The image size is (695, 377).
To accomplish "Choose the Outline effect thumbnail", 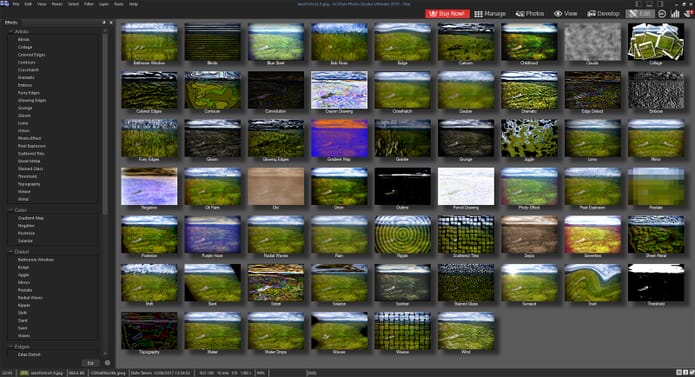I will coord(402,187).
